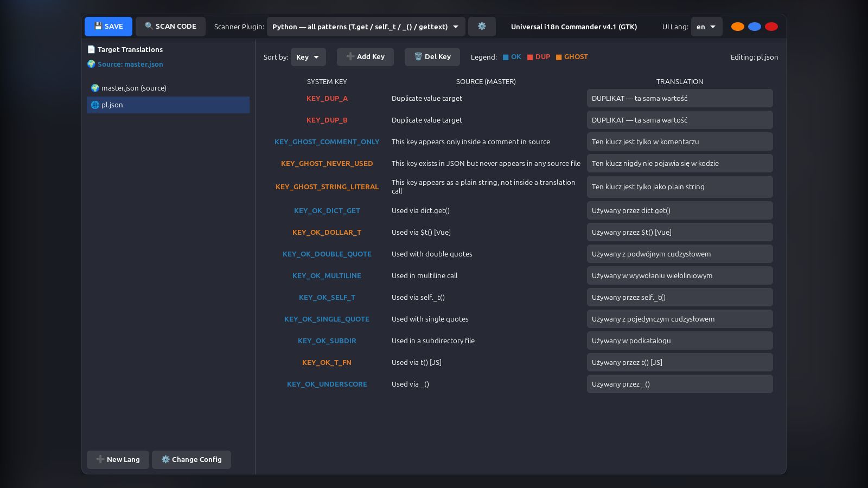Edit the KEY_OK_DOLLAR_T translation field
Screen dimensions: 868x488
[x=680, y=232]
